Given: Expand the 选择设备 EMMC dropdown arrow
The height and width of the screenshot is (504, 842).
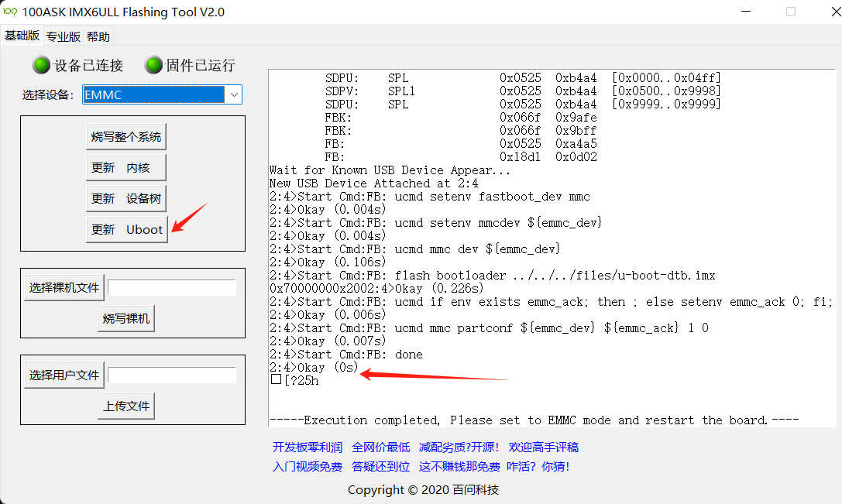Looking at the screenshot, I should tap(234, 94).
